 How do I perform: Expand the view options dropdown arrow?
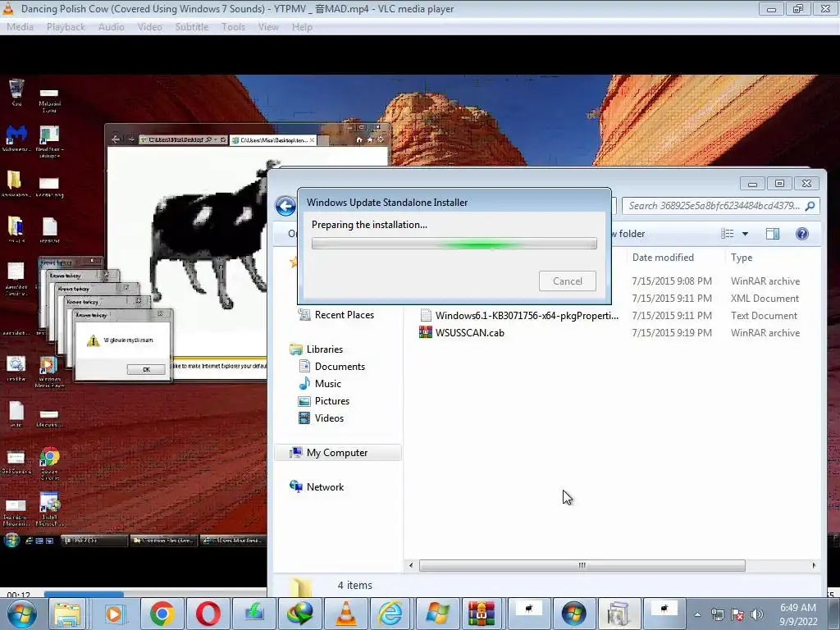pyautogui.click(x=745, y=234)
